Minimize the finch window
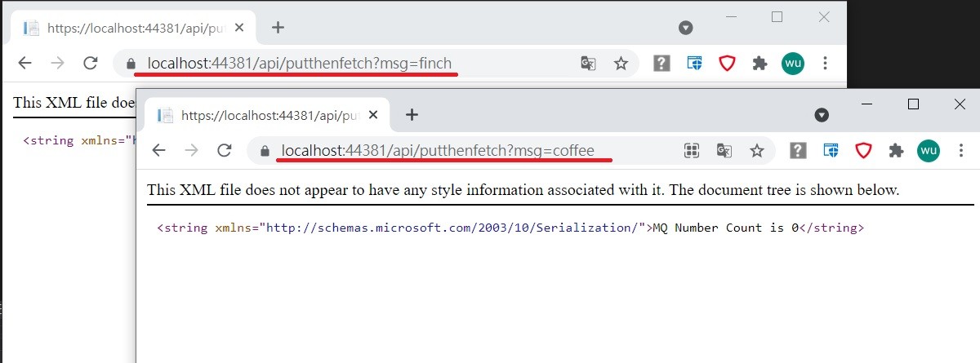Screen dimensions: 980x363 731,16
